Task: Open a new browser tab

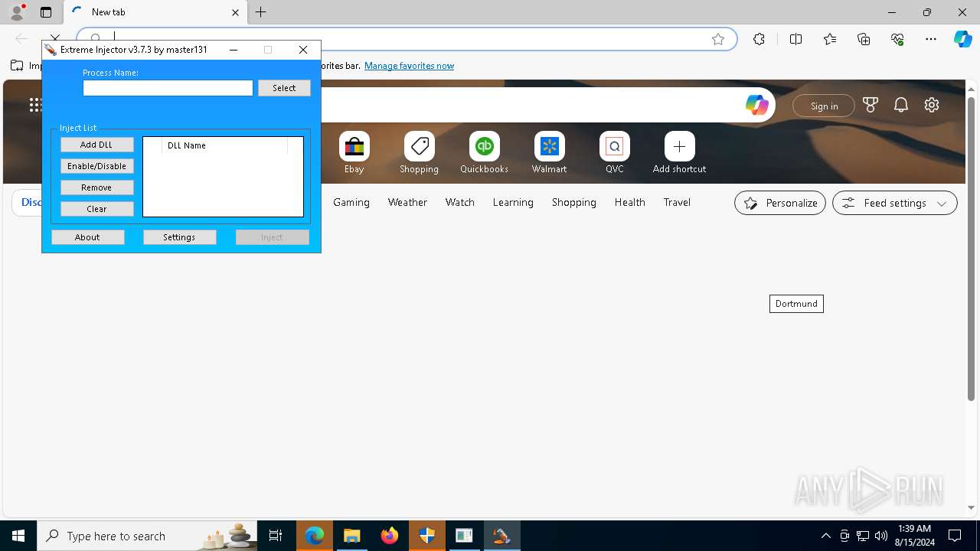Action: tap(261, 12)
